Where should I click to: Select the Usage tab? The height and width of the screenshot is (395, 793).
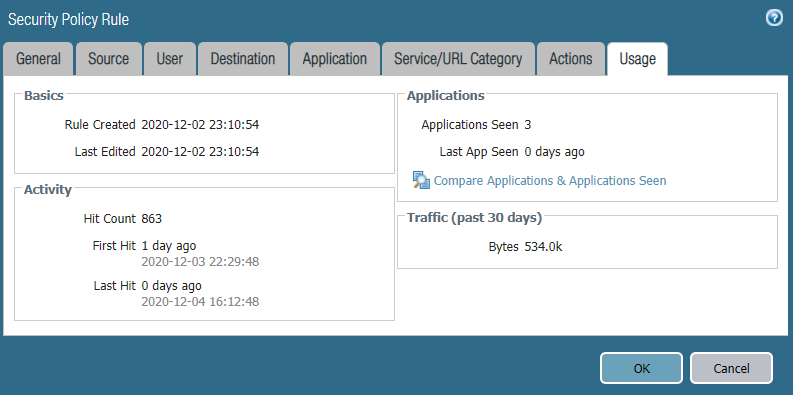(x=637, y=59)
